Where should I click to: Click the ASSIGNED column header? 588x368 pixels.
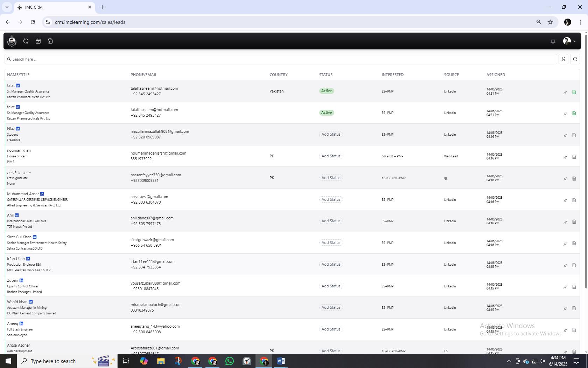click(x=496, y=75)
